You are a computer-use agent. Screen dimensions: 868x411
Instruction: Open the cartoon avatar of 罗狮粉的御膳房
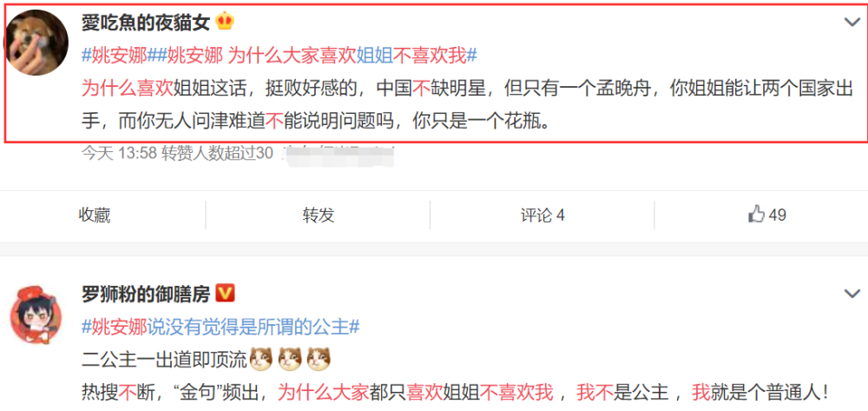pyautogui.click(x=36, y=315)
